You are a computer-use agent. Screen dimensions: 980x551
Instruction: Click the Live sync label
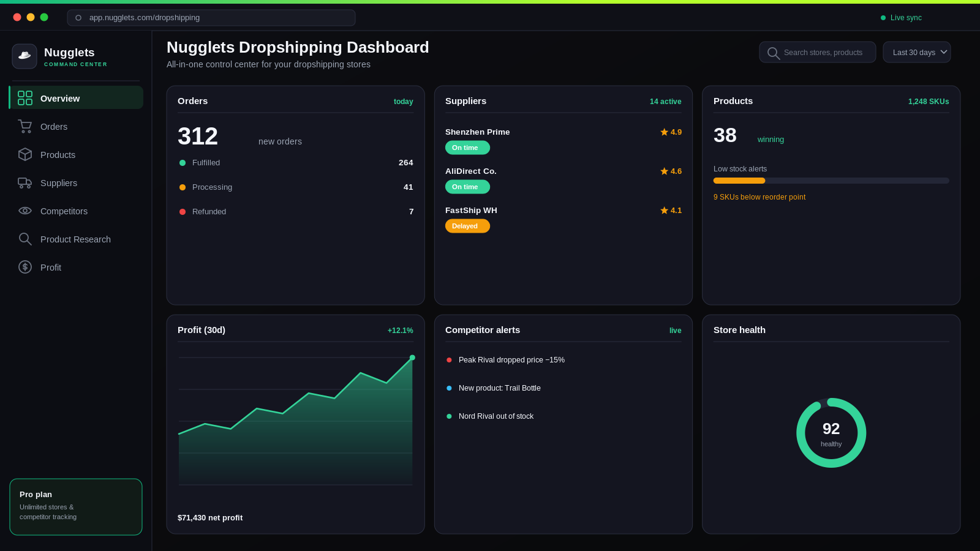(x=906, y=18)
